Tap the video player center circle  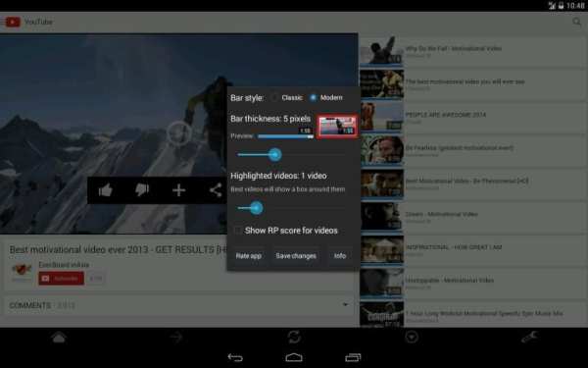point(179,133)
